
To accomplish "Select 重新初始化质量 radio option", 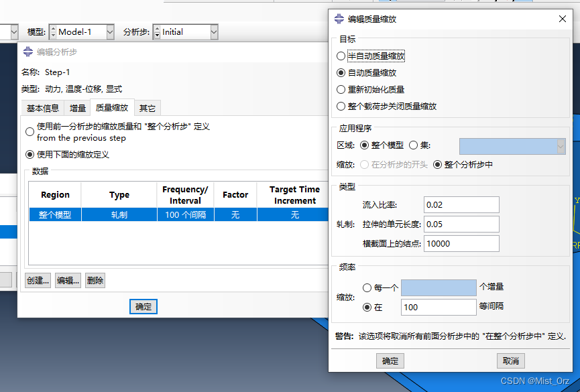I will [341, 90].
